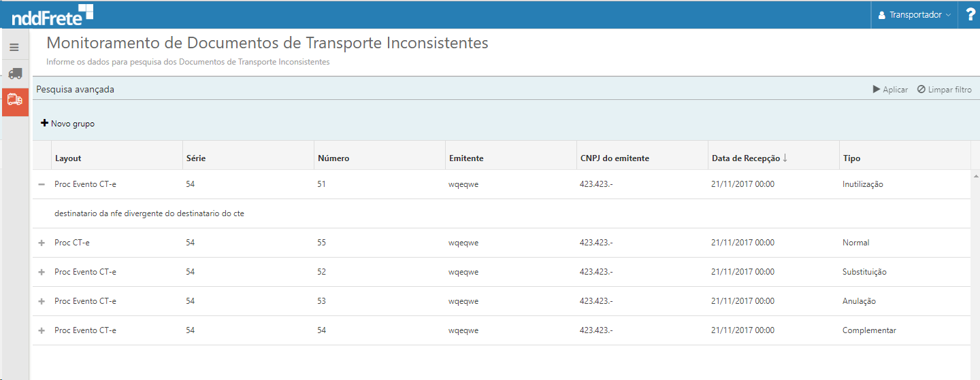Viewport: 980px width, 380px height.
Task: Click the table scrollbar up arrow
Action: point(974,175)
